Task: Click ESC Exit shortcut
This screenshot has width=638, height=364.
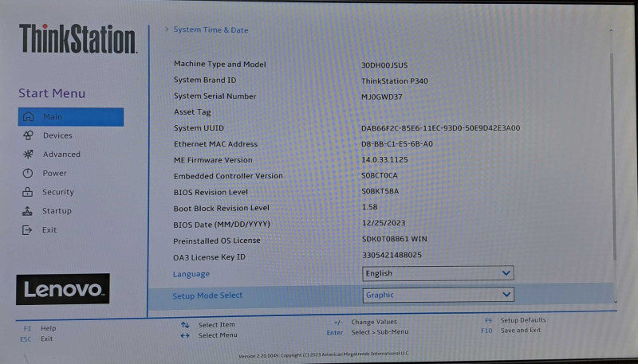Action: (x=37, y=339)
